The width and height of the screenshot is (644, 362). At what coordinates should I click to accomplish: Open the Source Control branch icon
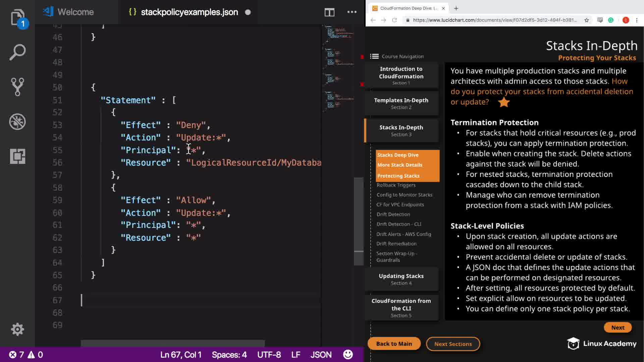pos(17,87)
